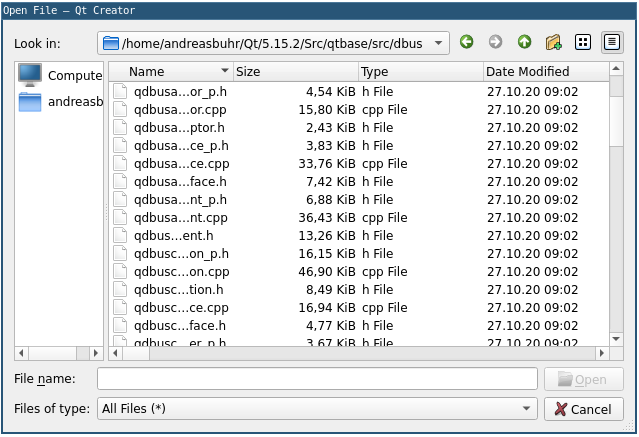Switch to Detail View mode

(x=611, y=43)
